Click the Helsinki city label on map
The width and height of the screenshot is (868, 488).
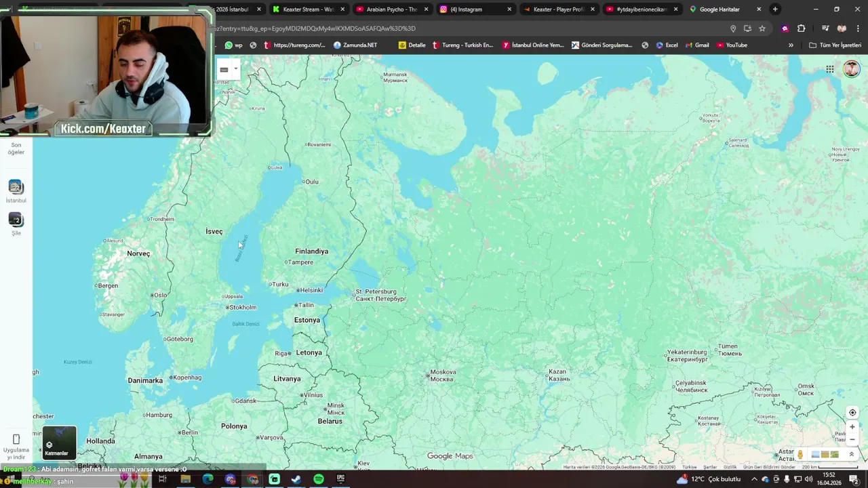[310, 290]
